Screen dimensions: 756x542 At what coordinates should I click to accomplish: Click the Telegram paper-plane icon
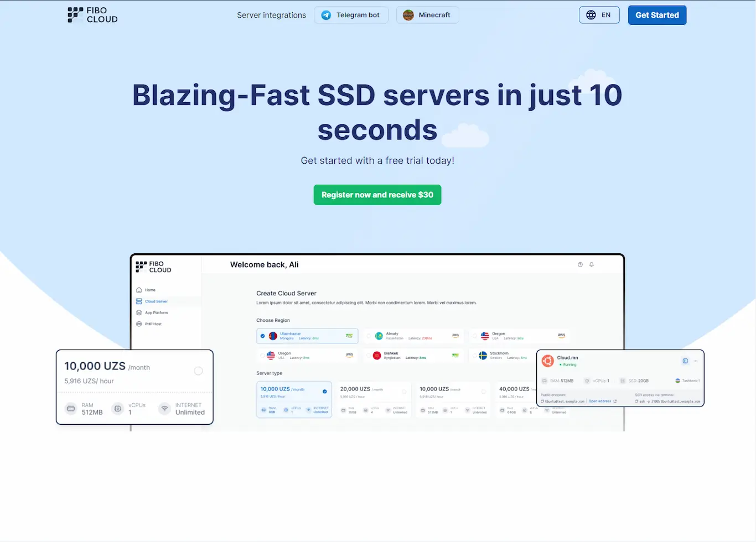click(327, 15)
